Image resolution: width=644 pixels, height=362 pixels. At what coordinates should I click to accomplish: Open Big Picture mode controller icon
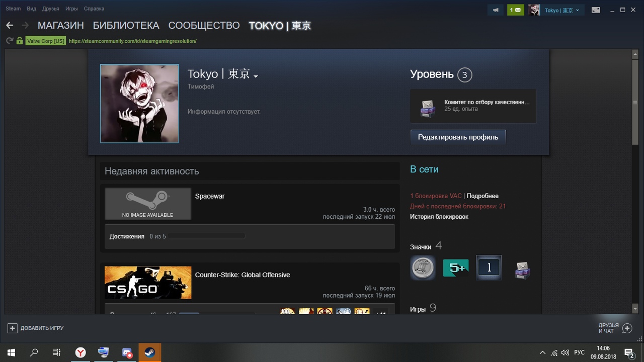[x=596, y=10]
